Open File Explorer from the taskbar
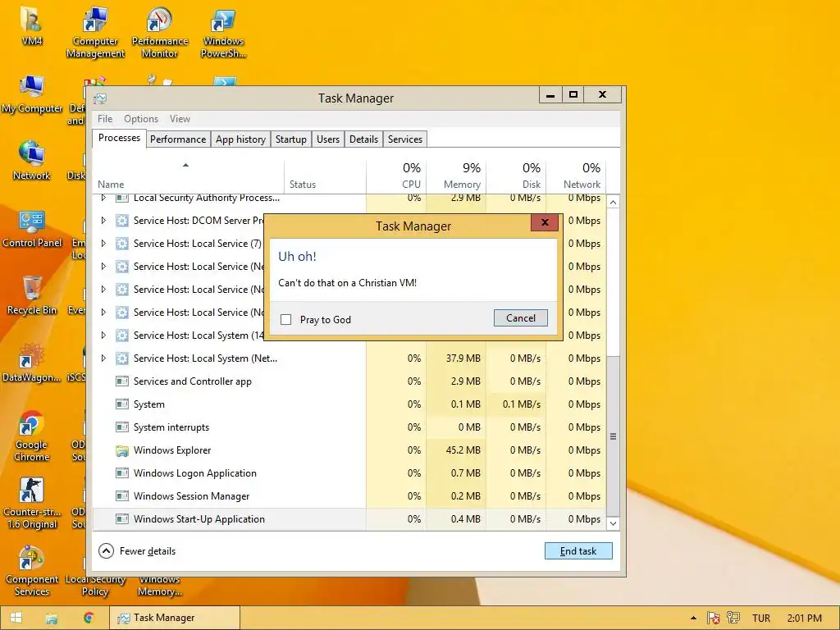 tap(52, 618)
